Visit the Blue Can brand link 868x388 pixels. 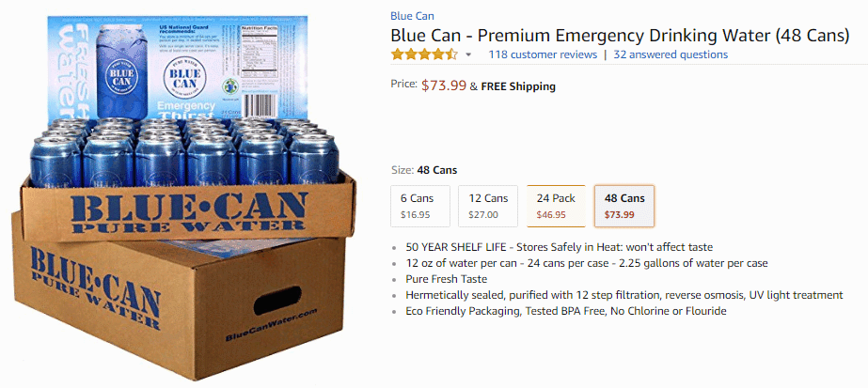click(412, 15)
